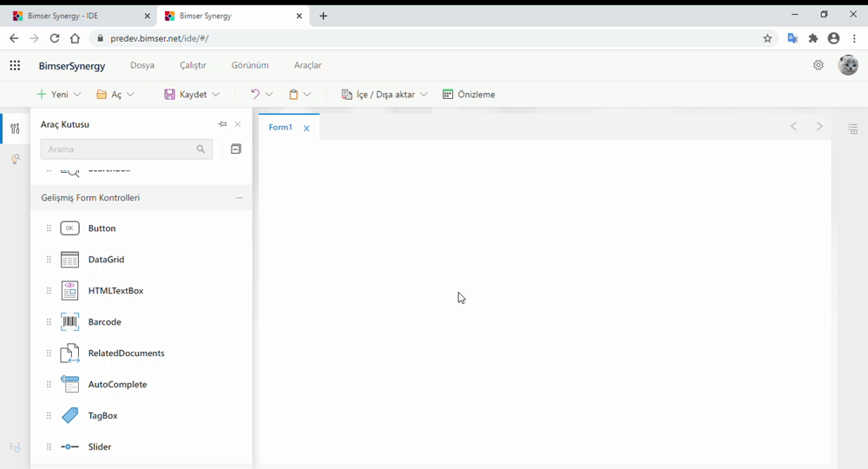The image size is (868, 469).
Task: Select the AutoComplete control icon
Action: pos(69,385)
